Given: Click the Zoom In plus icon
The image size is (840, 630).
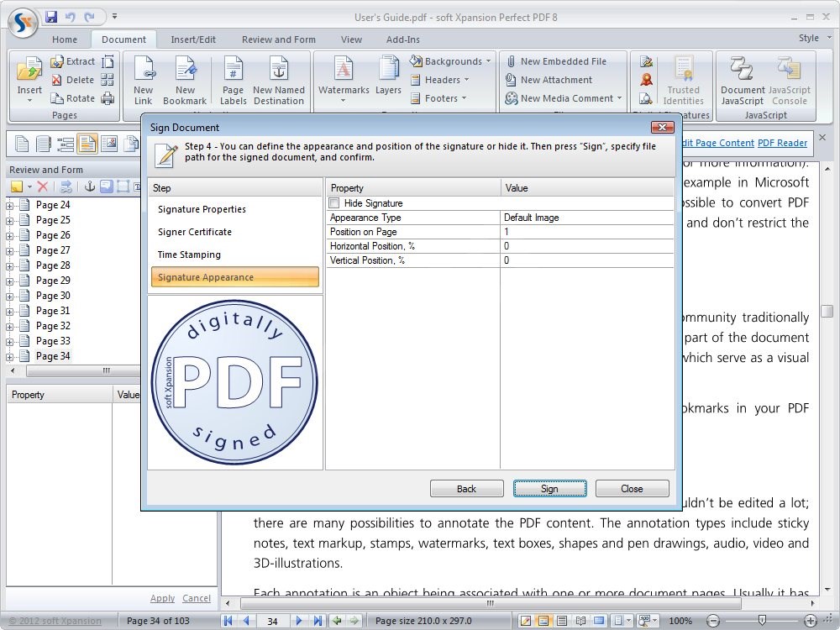Looking at the screenshot, I should point(811,621).
